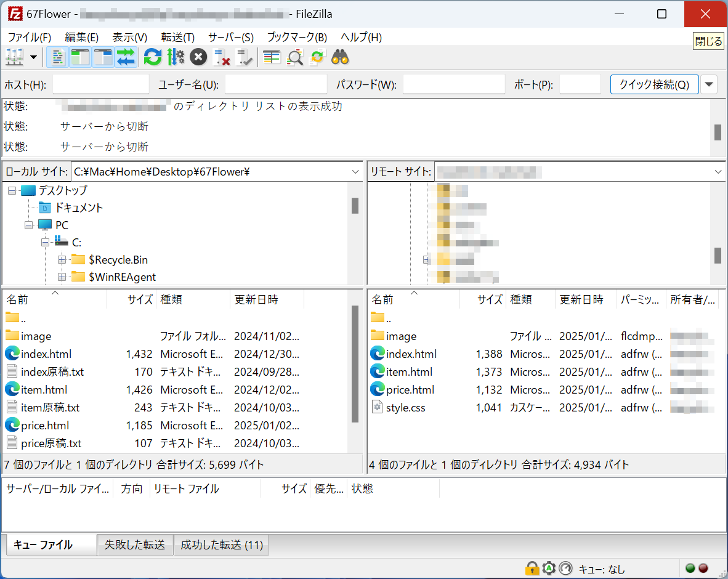Toggle synchronized browsing

pyautogui.click(x=318, y=57)
